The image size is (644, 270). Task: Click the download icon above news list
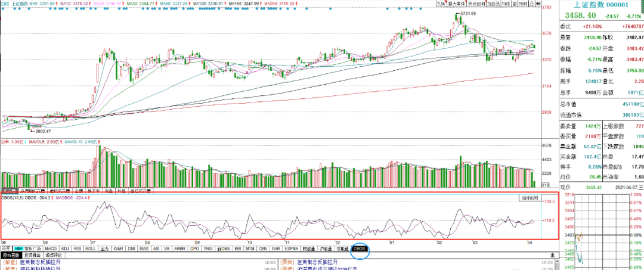tap(553, 255)
